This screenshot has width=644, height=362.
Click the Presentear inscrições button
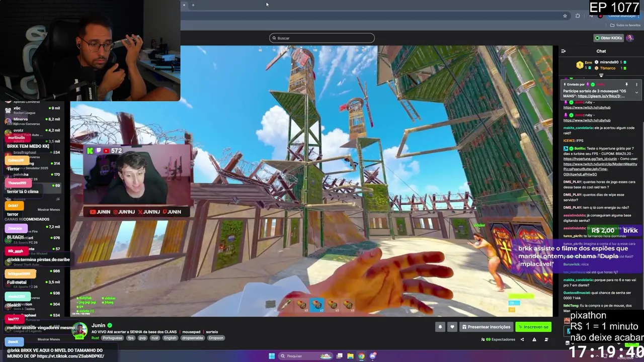[486, 327]
